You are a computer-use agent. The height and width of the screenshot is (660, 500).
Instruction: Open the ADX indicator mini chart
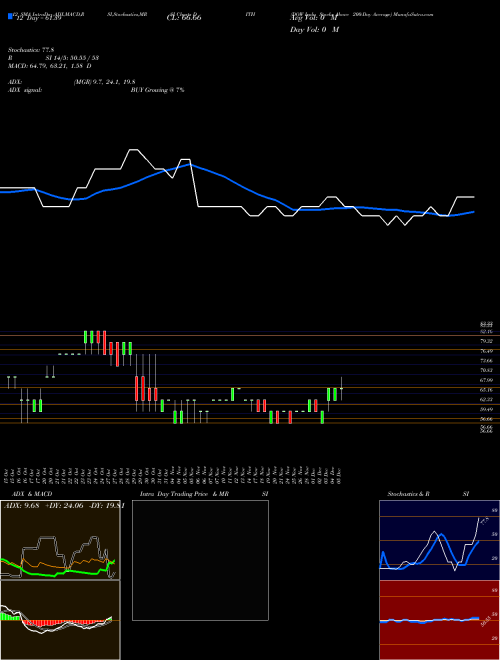[60, 540]
